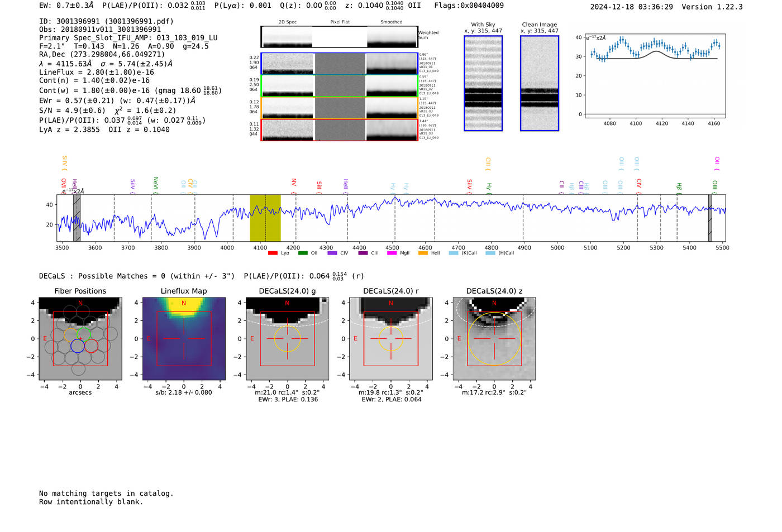Click the Cont(n) value line
The height and width of the screenshot is (532, 782).
(94, 80)
